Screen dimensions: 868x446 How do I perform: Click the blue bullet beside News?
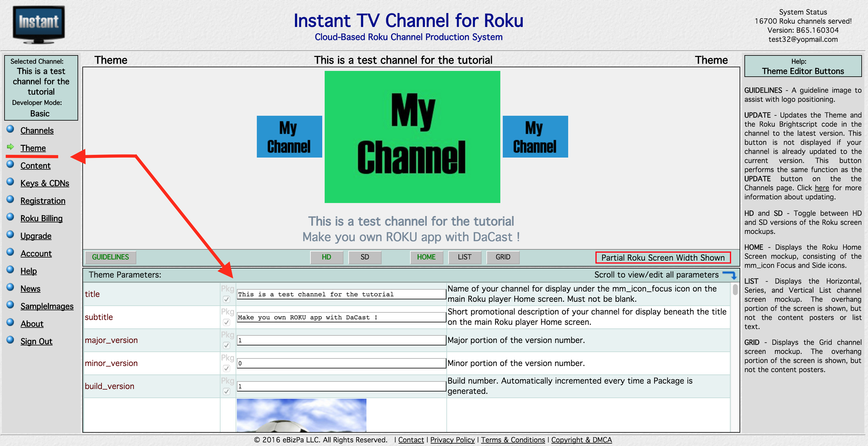click(x=10, y=287)
